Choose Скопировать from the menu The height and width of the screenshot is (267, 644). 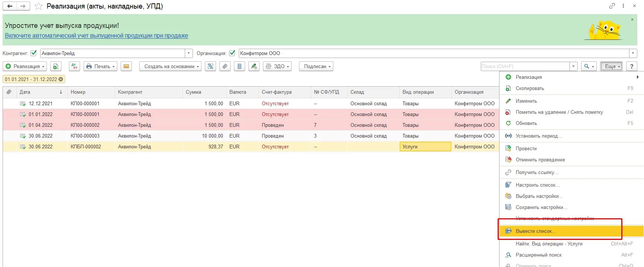coord(571,88)
